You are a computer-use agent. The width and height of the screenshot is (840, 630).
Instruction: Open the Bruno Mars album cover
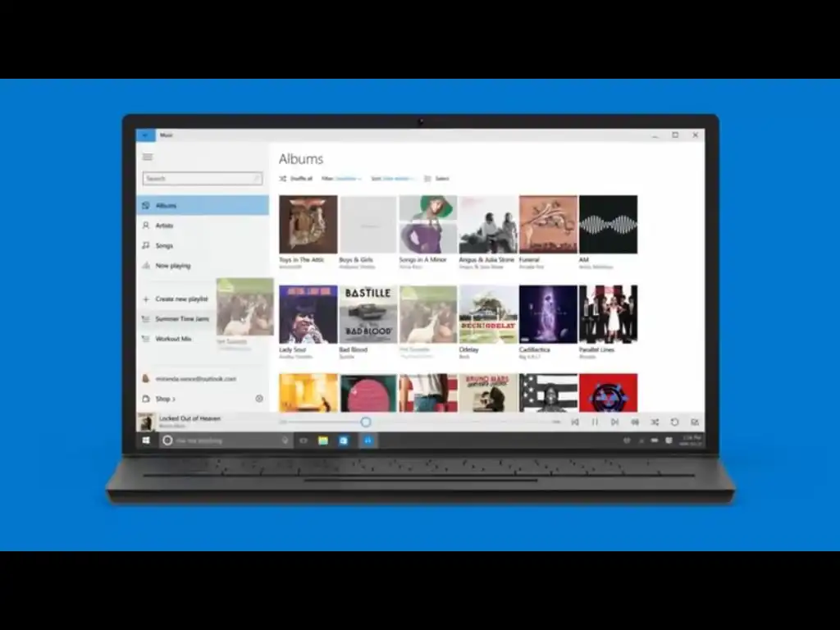click(x=488, y=393)
